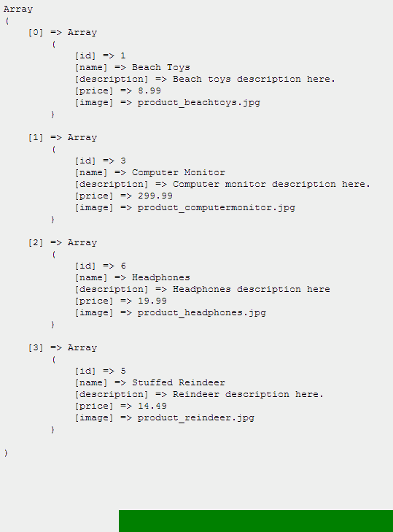Click the price value 8.99
393x532 pixels.
149,90
